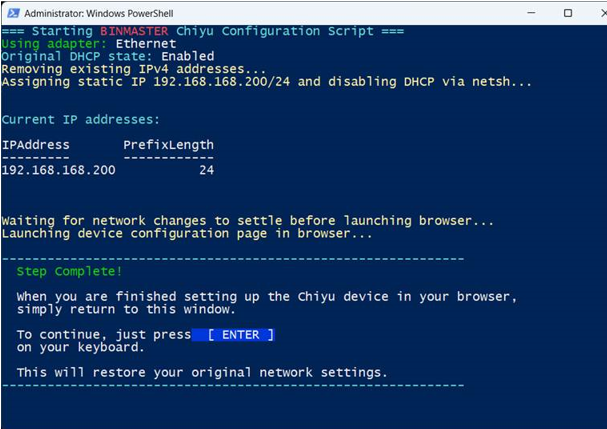Screen dimensions: 607x429
Task: Click the IPAddress column header
Action: point(36,145)
